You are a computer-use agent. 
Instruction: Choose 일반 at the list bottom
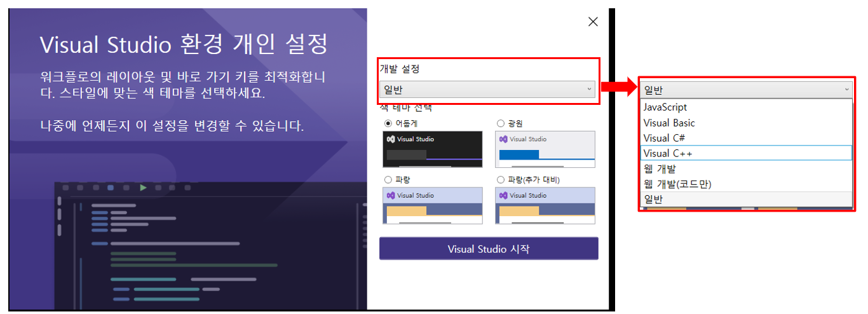pos(746,199)
